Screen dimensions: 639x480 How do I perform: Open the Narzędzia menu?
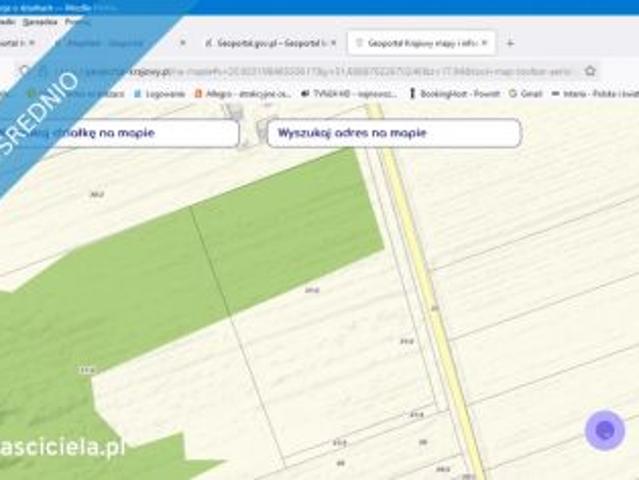pos(42,20)
